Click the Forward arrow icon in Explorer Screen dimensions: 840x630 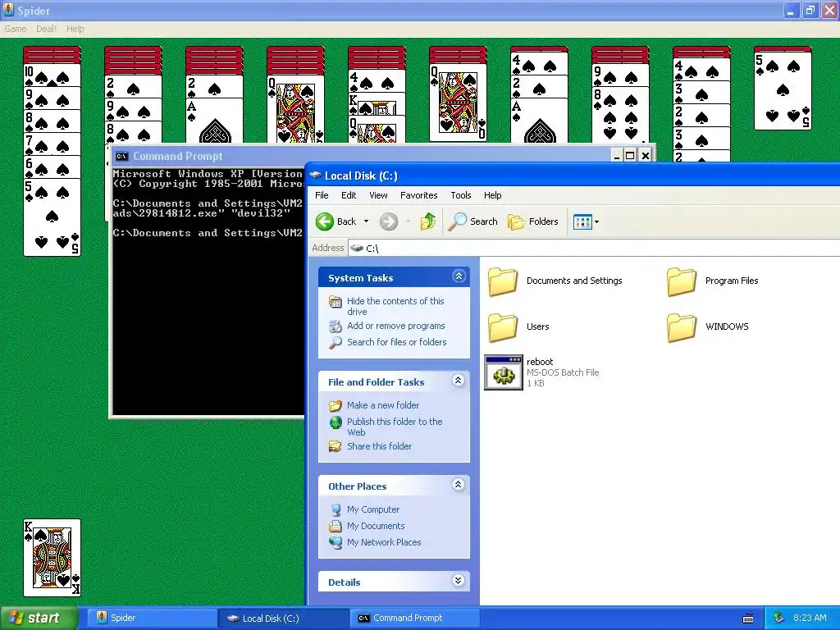pyautogui.click(x=389, y=221)
